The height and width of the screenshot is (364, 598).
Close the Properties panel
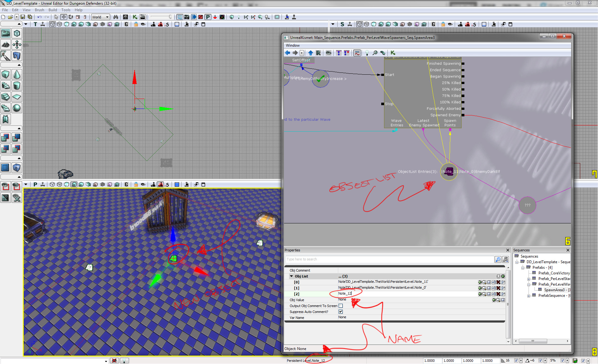pyautogui.click(x=508, y=250)
